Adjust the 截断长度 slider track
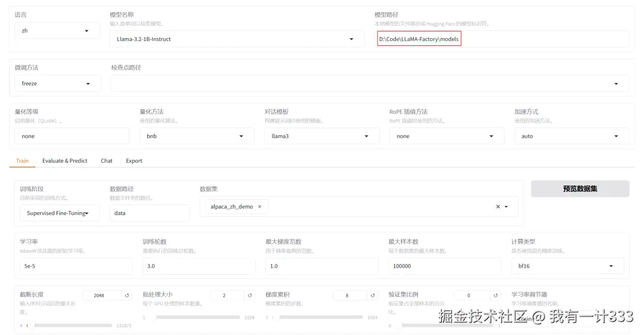The height and width of the screenshot is (335, 644). point(69,325)
